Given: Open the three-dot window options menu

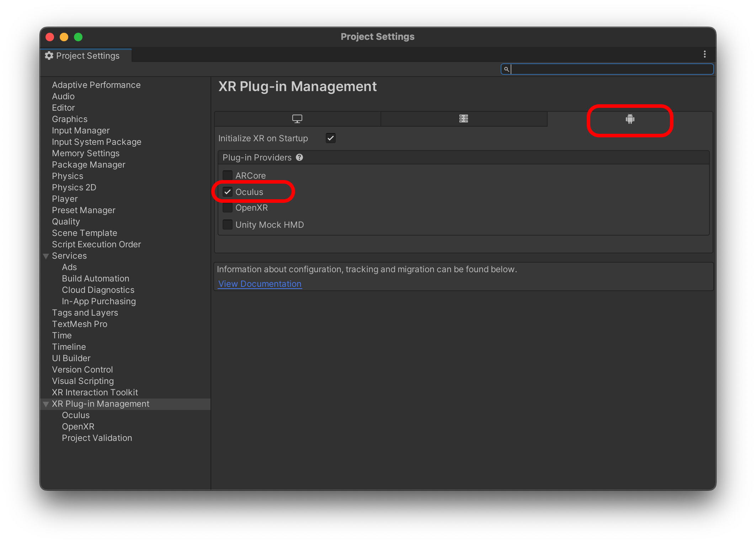Looking at the screenshot, I should pyautogui.click(x=704, y=54).
